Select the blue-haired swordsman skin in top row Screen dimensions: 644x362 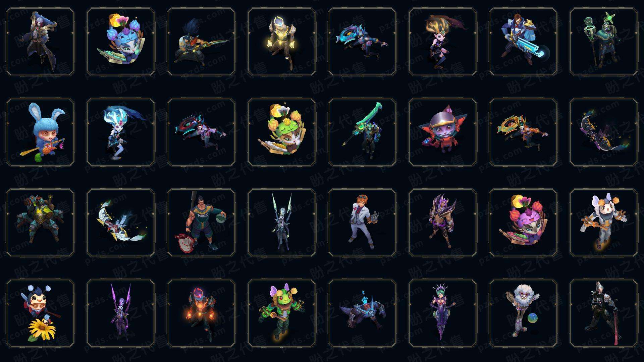[x=201, y=42]
